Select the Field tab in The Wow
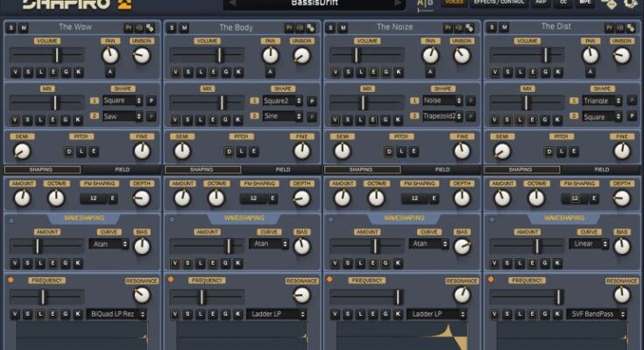 click(123, 170)
